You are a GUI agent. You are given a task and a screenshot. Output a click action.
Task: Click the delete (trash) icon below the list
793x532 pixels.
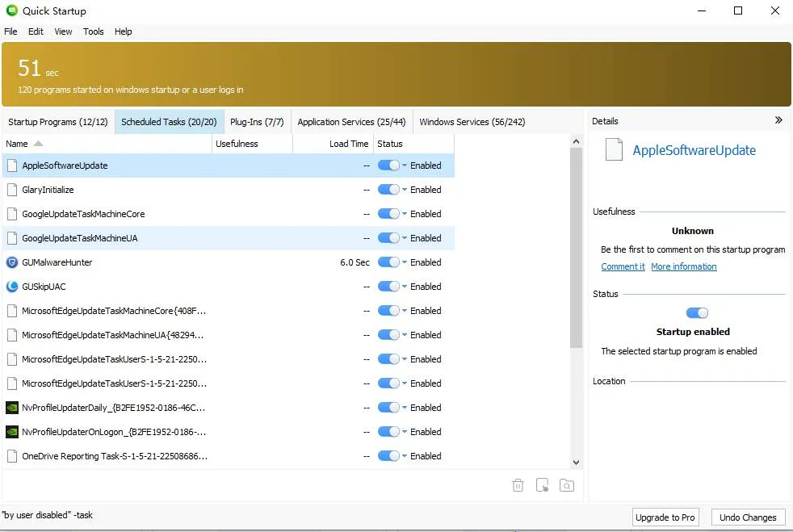(518, 485)
